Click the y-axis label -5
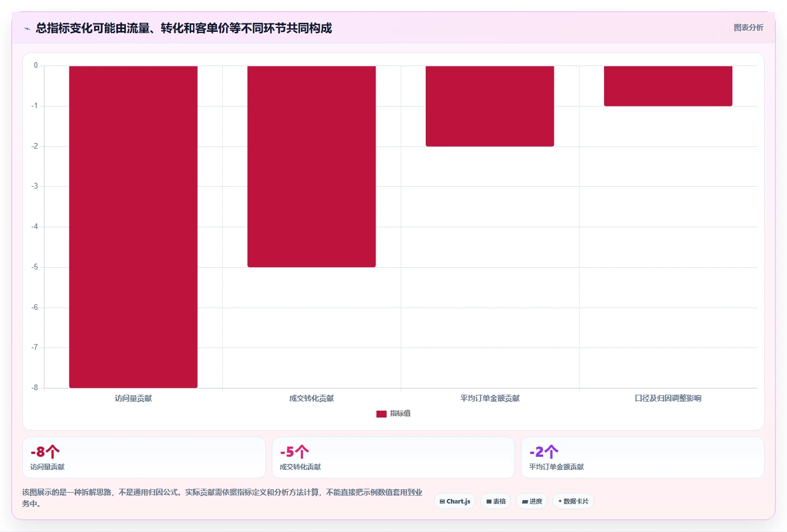This screenshot has height=532, width=787. tap(35, 267)
